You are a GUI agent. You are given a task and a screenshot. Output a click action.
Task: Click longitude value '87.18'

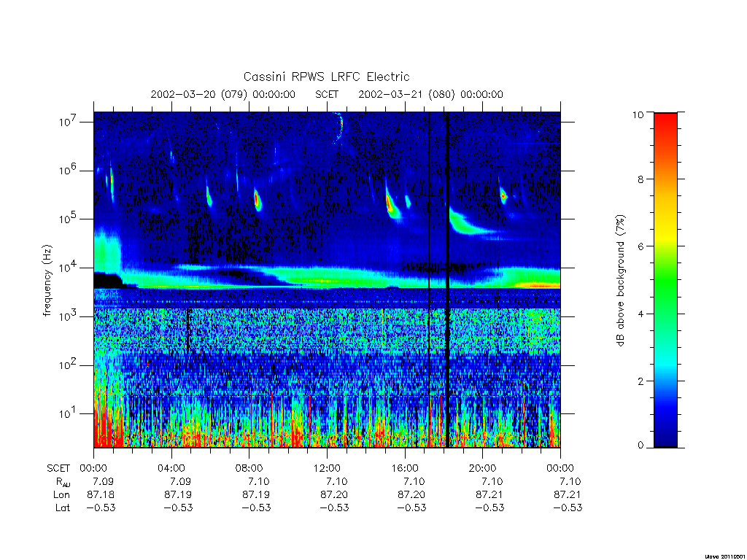pos(101,495)
